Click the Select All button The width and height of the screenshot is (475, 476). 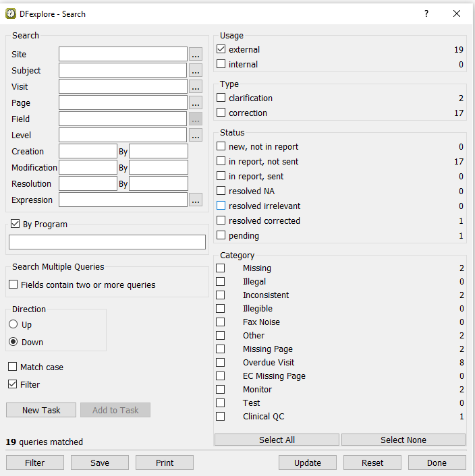[277, 440]
